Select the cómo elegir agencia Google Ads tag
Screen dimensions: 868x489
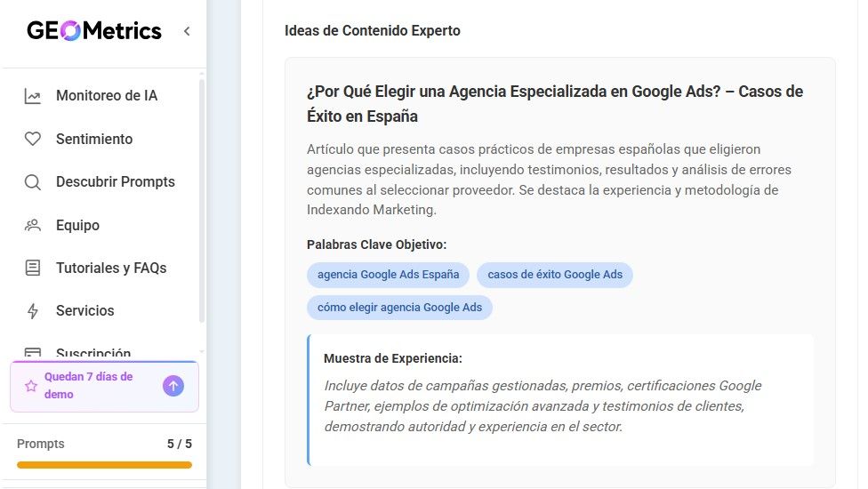(x=399, y=308)
